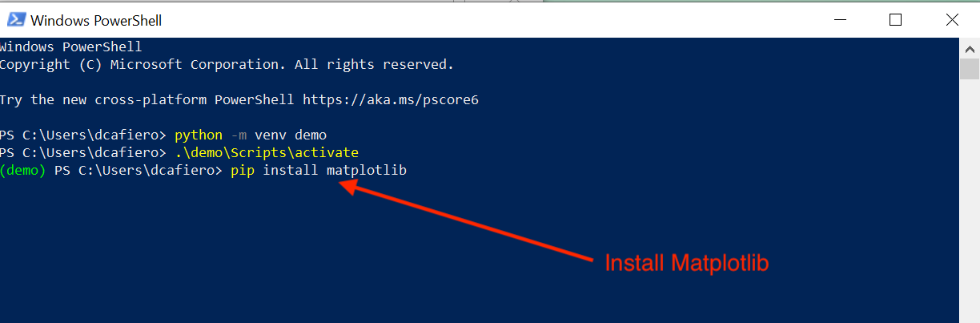Click the word "matplotlib" in the command line
This screenshot has width=980, height=323.
pos(367,170)
